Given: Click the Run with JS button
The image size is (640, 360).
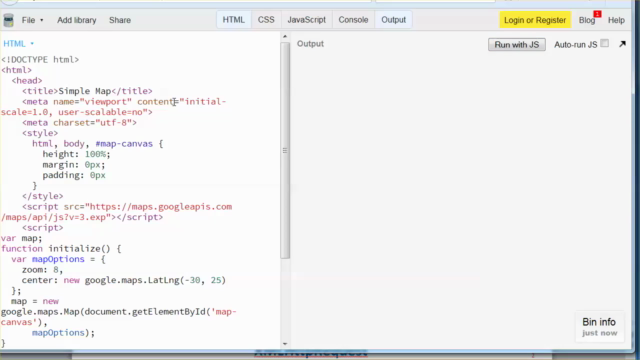Looking at the screenshot, I should pyautogui.click(x=517, y=44).
